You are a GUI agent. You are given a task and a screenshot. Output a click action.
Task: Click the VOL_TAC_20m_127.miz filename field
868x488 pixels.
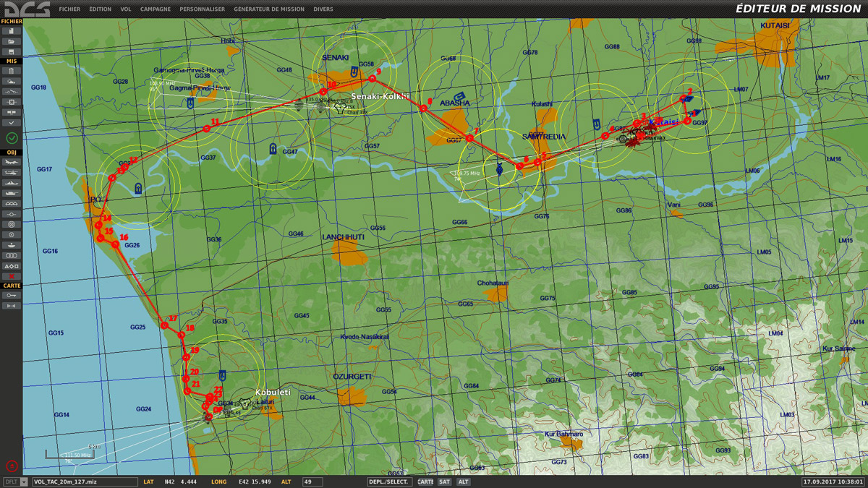85,481
